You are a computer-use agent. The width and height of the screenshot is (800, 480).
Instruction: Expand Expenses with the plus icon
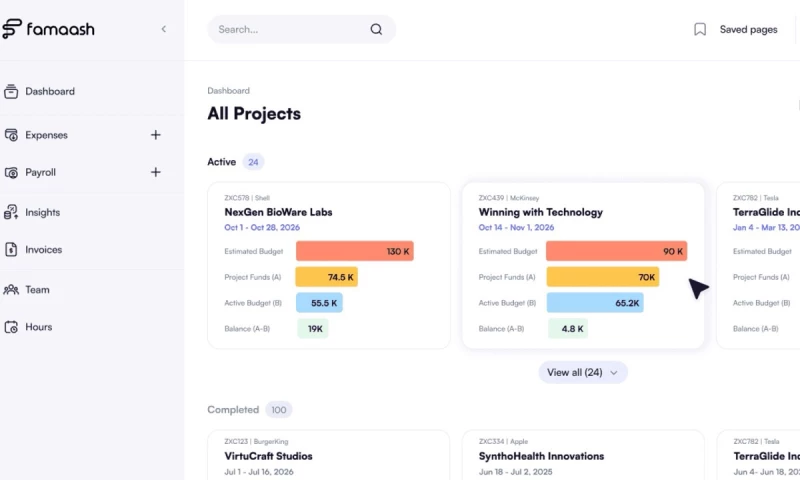156,135
